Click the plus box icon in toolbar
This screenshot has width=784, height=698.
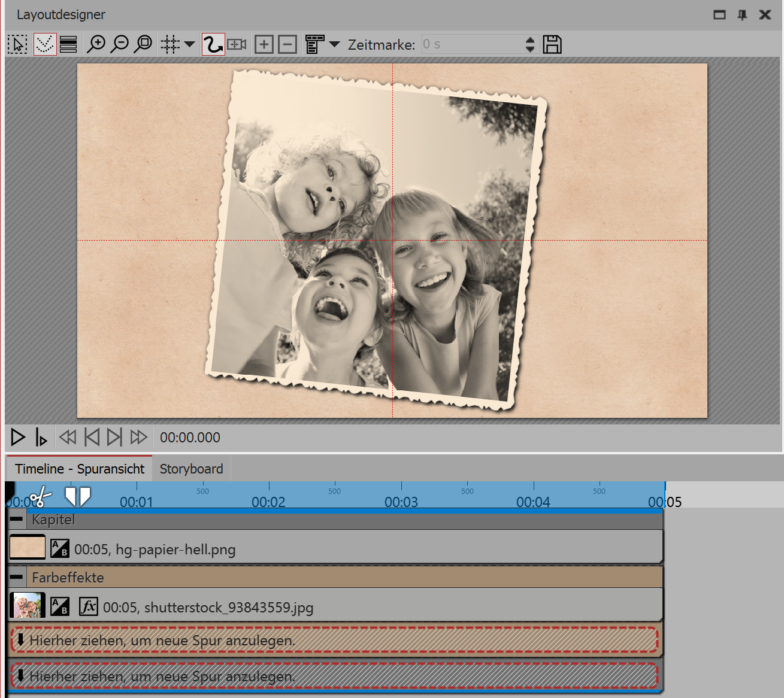click(264, 44)
